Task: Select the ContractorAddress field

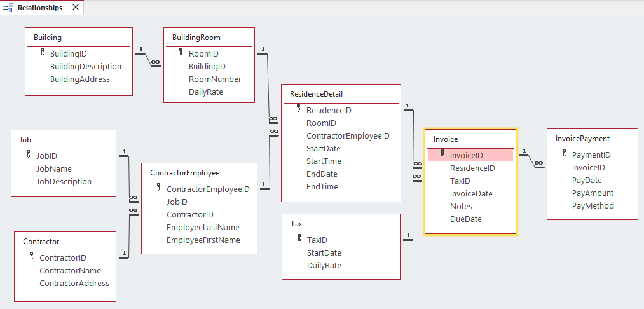Action: (x=74, y=284)
